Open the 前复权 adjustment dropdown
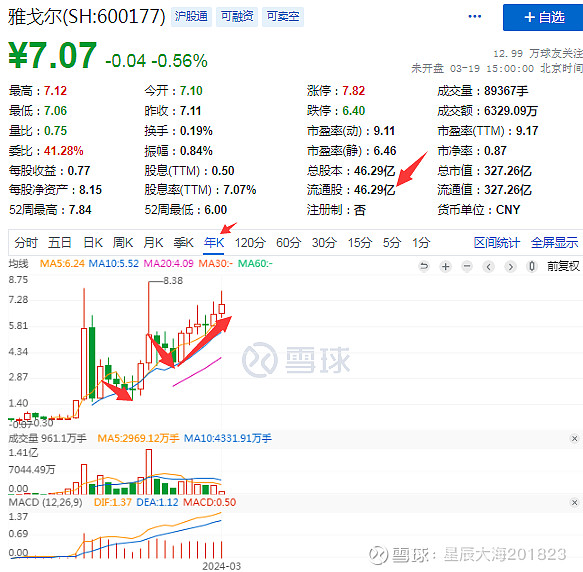Screen dimensions: 583x572 tap(563, 266)
